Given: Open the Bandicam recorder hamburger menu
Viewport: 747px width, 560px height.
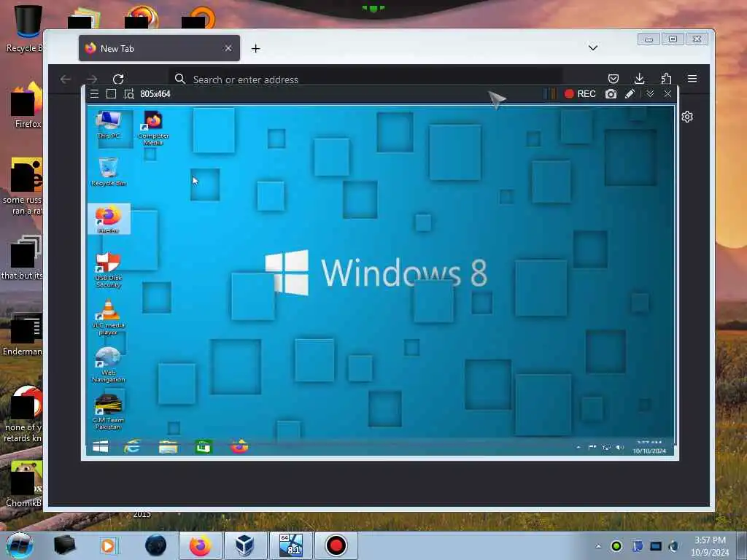Looking at the screenshot, I should point(94,94).
